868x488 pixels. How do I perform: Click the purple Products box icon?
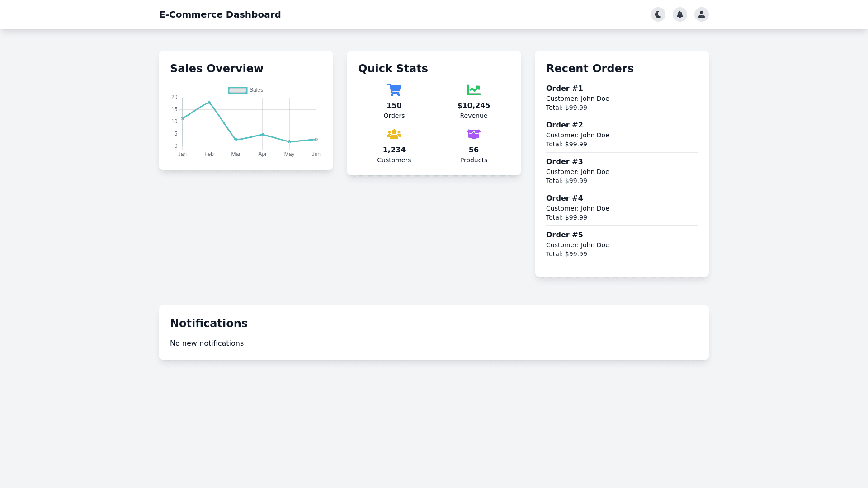[473, 134]
